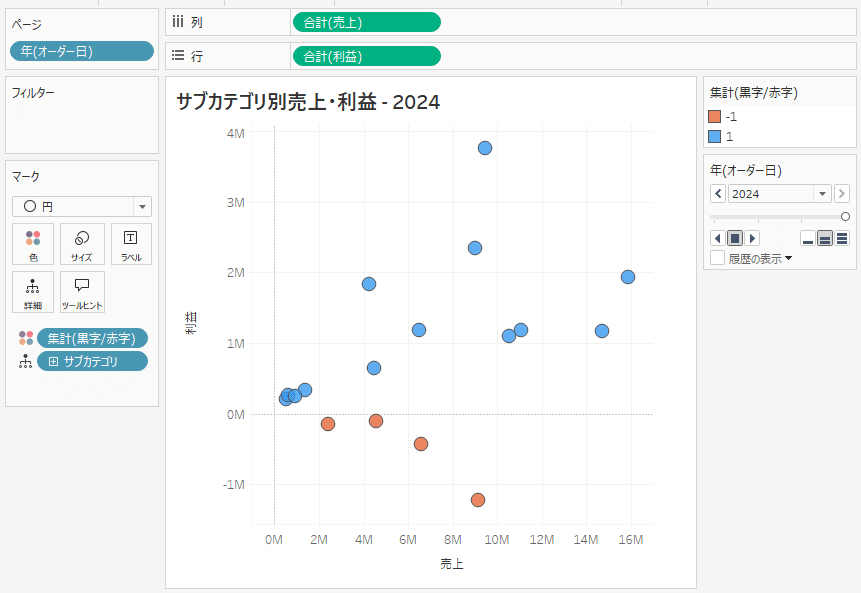
Task: Expand the サブカテゴリ pill hierarchy
Action: [53, 361]
